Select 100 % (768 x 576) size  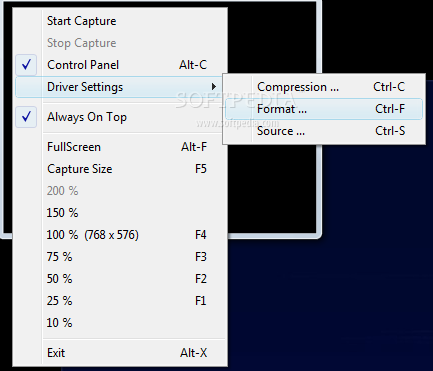(120, 235)
